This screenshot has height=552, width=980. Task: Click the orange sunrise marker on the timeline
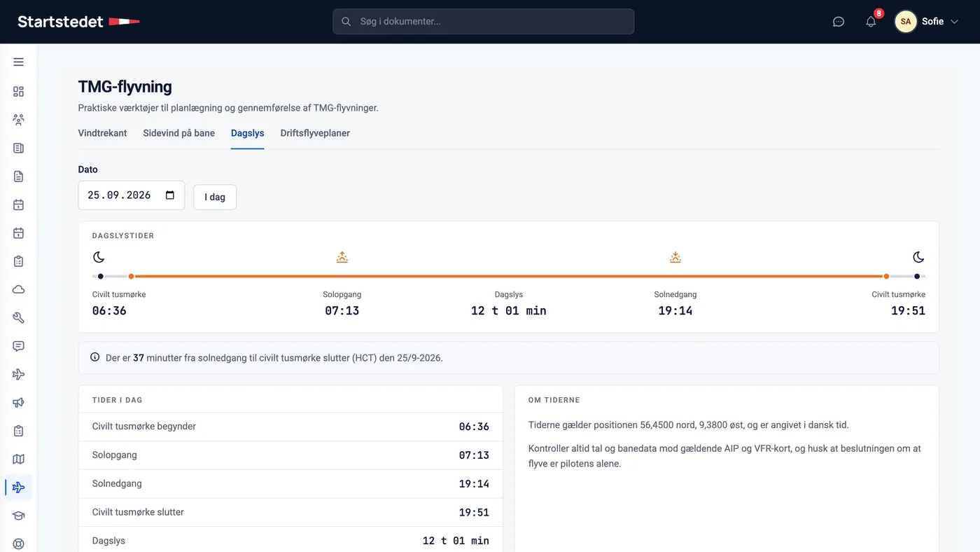click(131, 276)
